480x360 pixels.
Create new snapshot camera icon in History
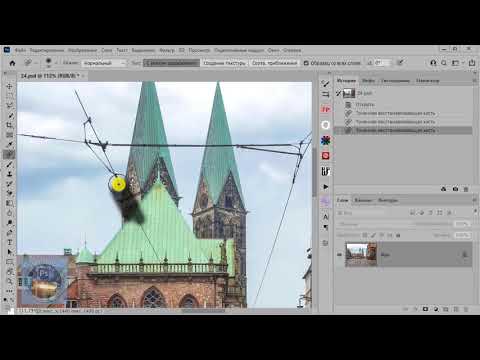click(x=455, y=189)
